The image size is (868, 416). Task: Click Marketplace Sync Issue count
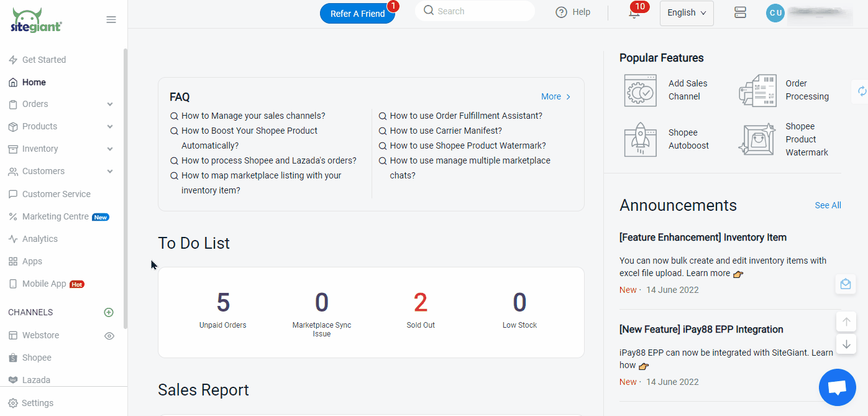(321, 303)
